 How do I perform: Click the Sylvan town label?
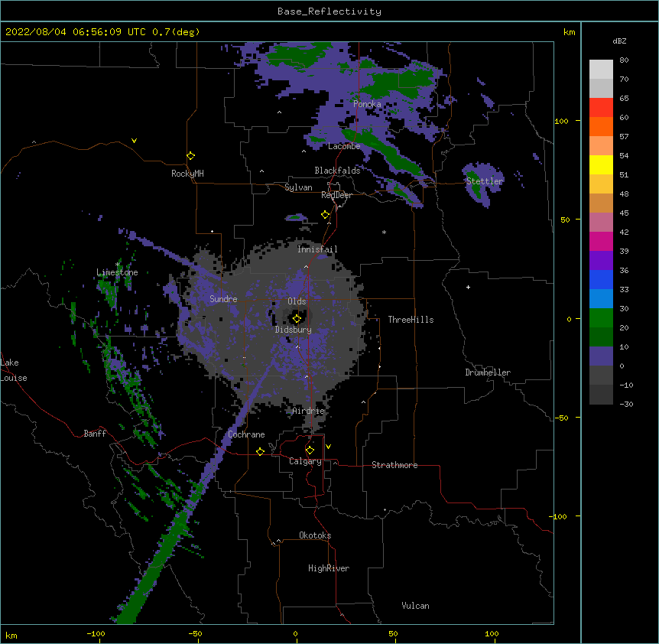click(x=298, y=187)
